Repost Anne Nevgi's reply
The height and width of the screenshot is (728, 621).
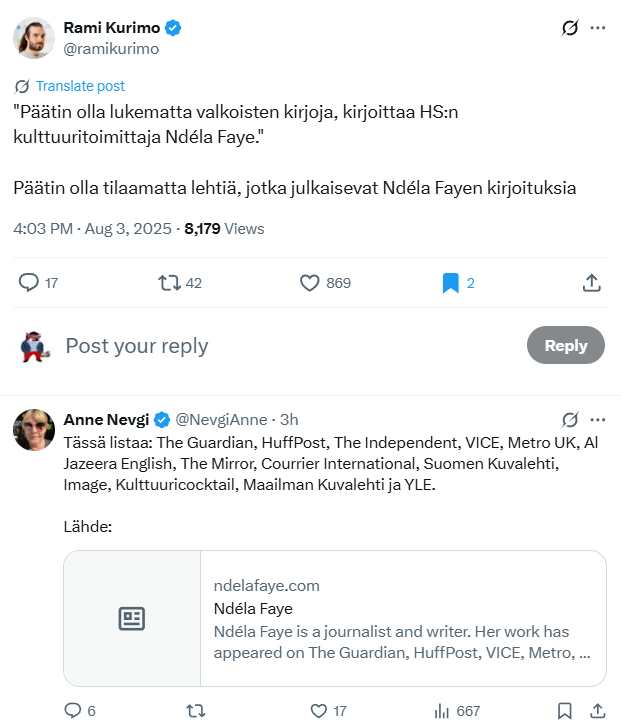(x=196, y=711)
